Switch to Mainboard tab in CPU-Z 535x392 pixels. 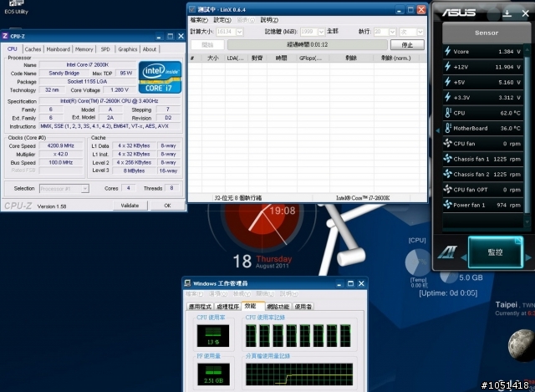[58, 49]
